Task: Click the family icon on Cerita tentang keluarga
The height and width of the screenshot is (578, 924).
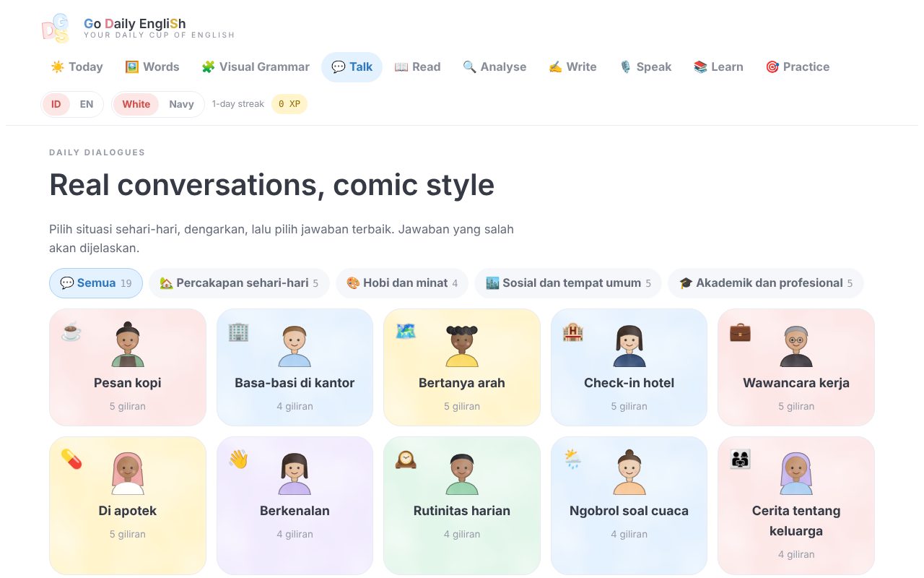Action: pyautogui.click(x=739, y=459)
